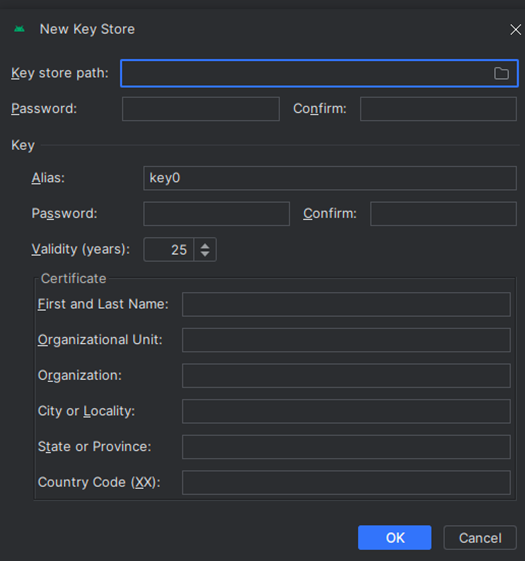Focus the First and Last Name field

pos(346,304)
